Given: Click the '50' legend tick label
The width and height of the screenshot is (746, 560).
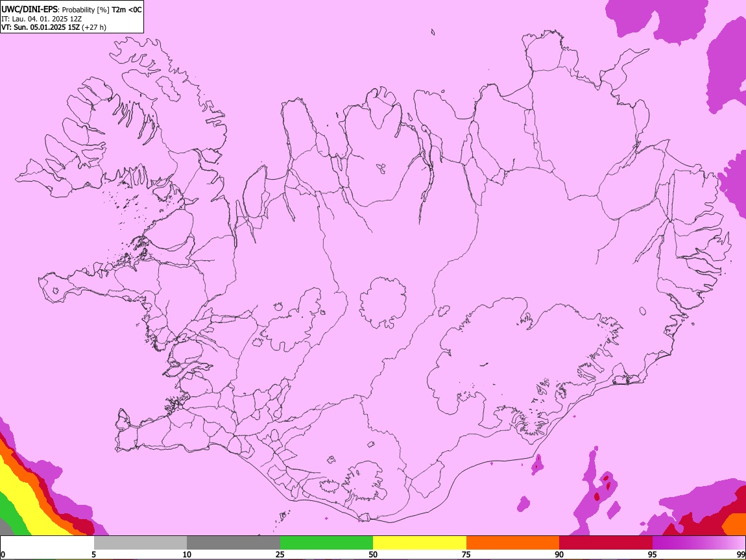Looking at the screenshot, I should pyautogui.click(x=373, y=554).
